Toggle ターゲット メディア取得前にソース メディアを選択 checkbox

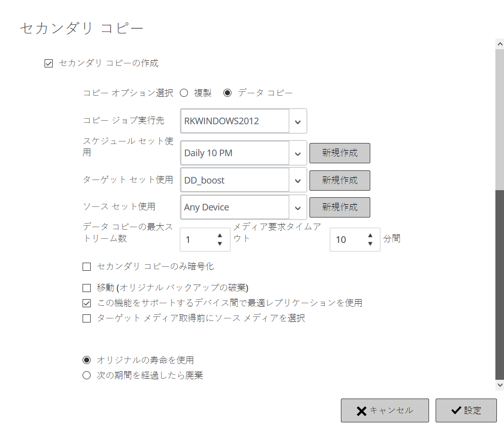(87, 318)
